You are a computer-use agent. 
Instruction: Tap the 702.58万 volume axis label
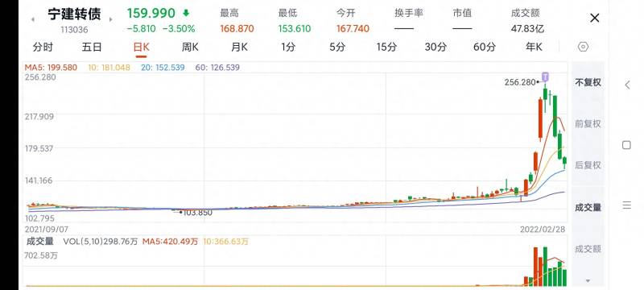[x=42, y=255]
